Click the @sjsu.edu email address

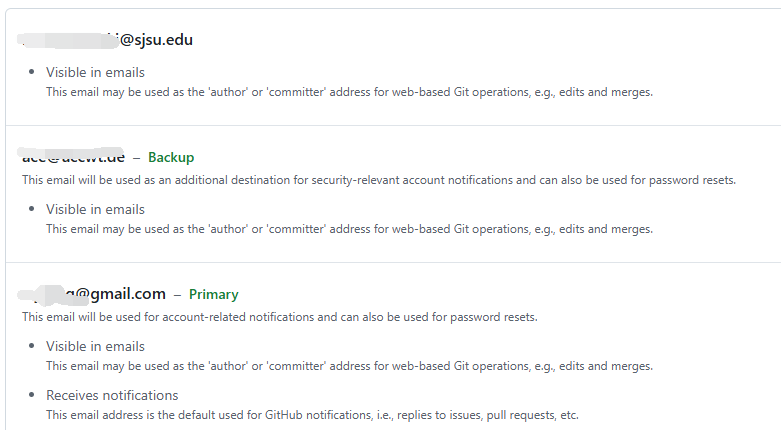tap(105, 40)
